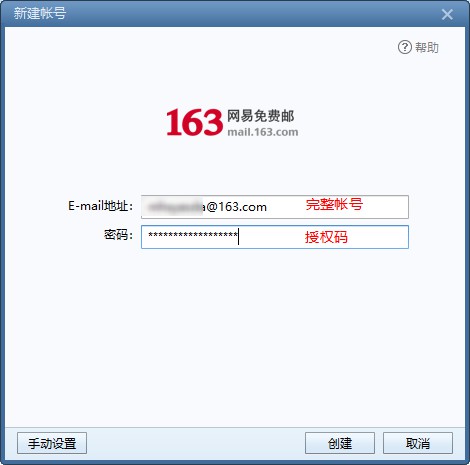Click the red 授权码 annotation
The width and height of the screenshot is (470, 465).
(x=326, y=237)
